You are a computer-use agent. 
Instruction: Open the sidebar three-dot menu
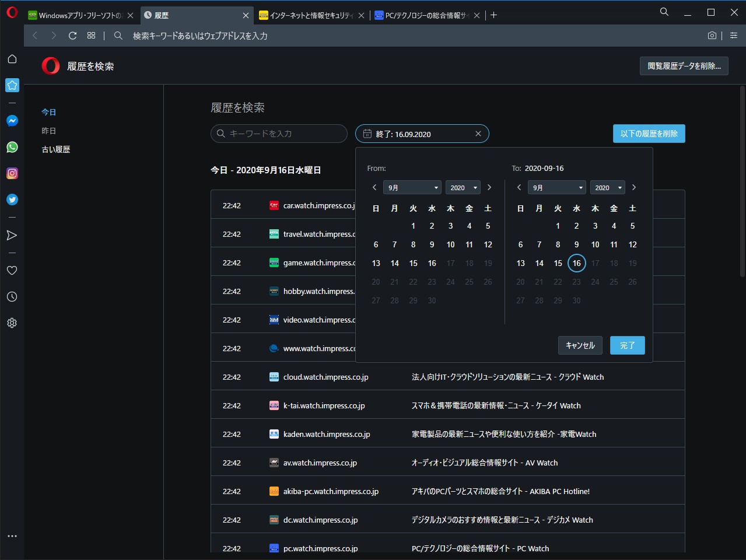coord(12,535)
